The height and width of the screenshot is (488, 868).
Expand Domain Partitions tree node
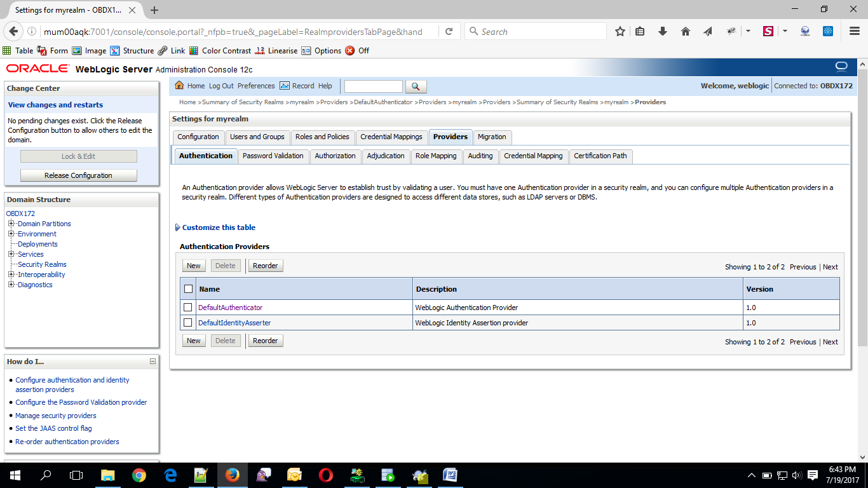(11, 224)
